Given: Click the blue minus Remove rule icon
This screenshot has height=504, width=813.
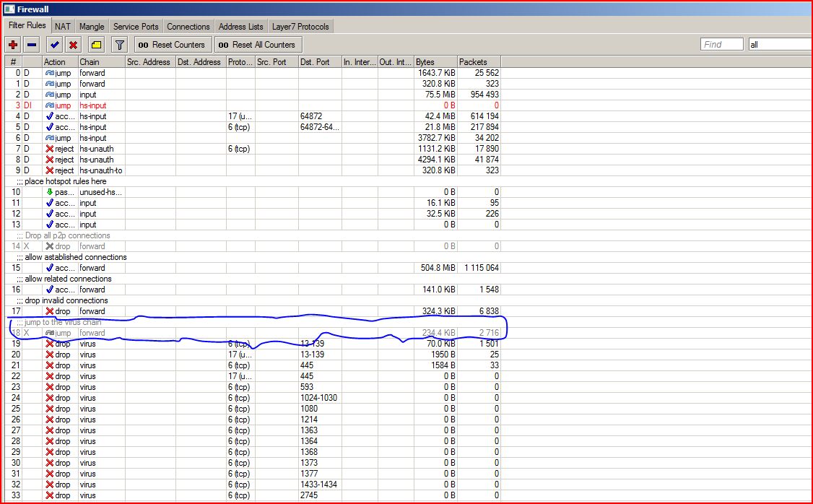Looking at the screenshot, I should click(x=32, y=45).
